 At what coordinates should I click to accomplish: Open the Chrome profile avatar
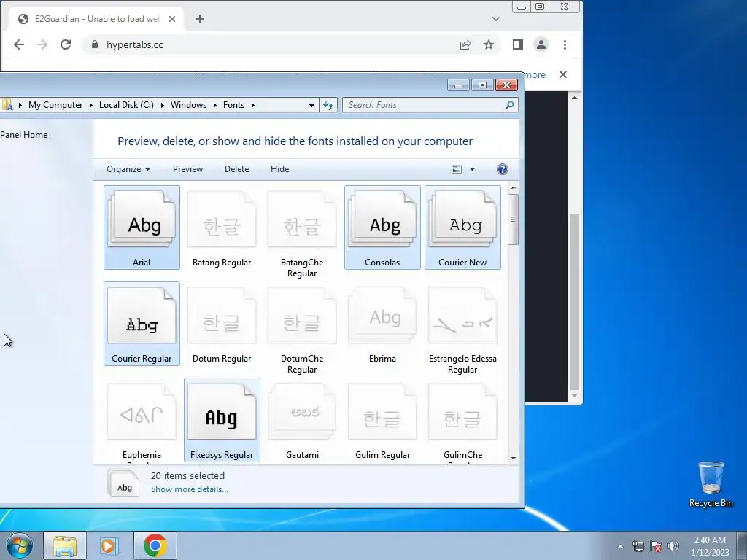(x=541, y=44)
